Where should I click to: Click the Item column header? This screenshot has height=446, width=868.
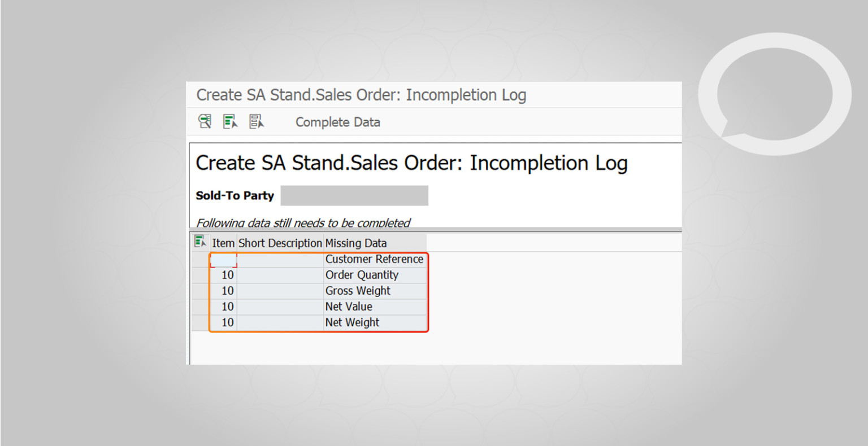[223, 243]
